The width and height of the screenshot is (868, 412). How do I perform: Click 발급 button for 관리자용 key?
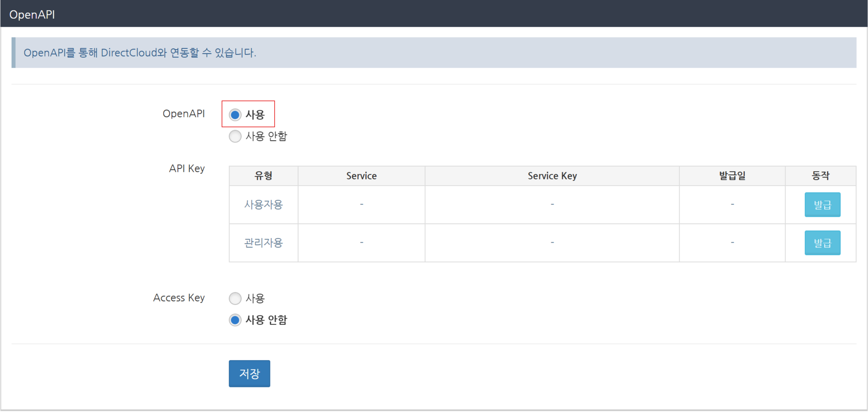pyautogui.click(x=822, y=243)
